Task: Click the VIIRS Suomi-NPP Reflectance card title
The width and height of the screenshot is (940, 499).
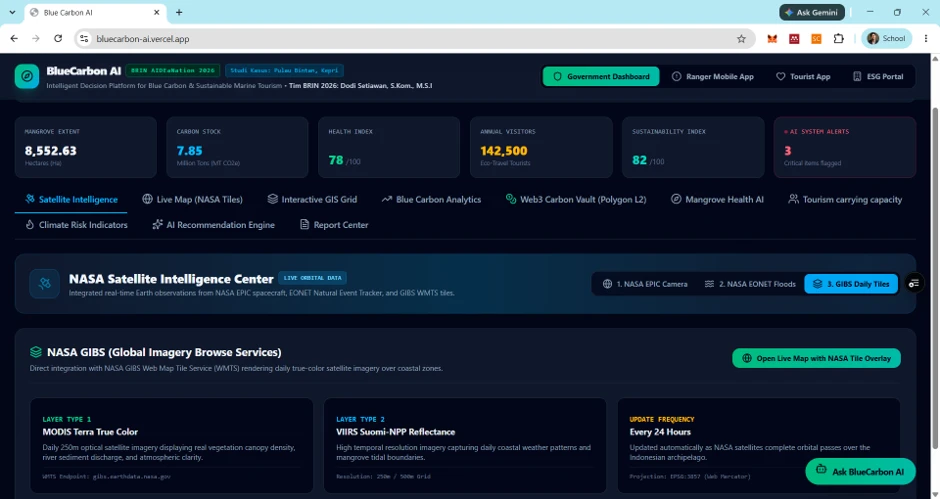Action: (396, 432)
